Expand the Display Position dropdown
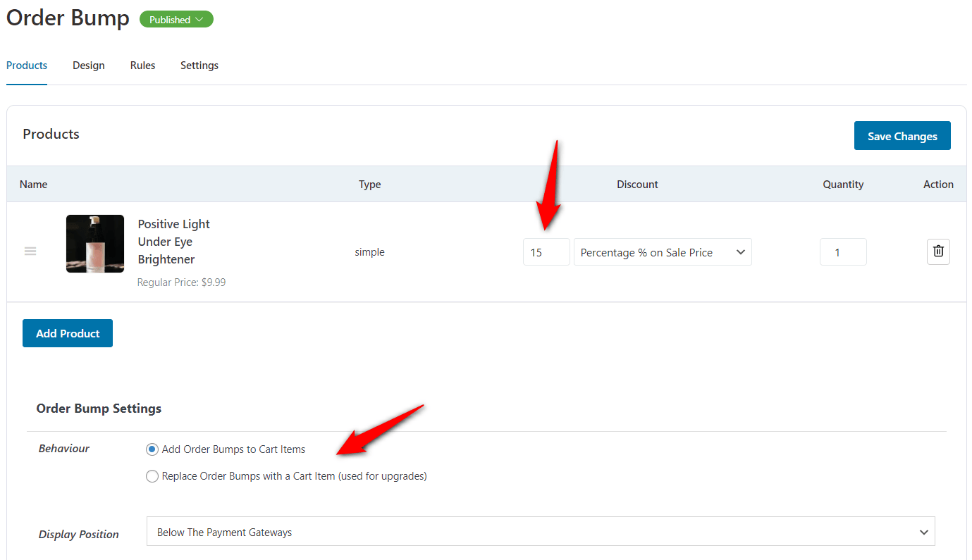 (541, 532)
